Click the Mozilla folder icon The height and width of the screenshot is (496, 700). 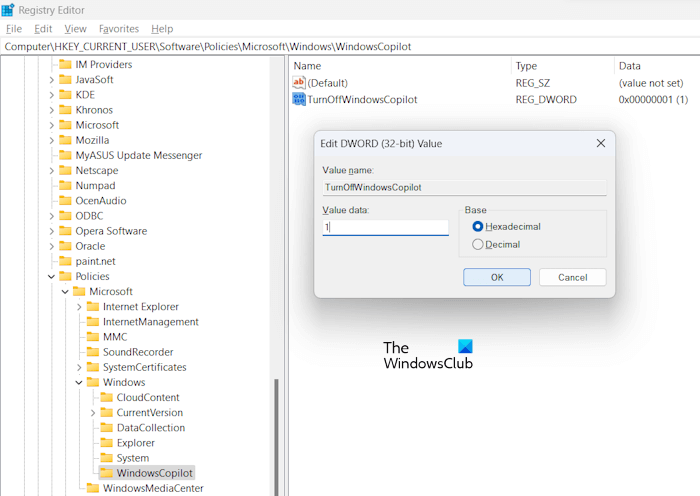pos(65,140)
